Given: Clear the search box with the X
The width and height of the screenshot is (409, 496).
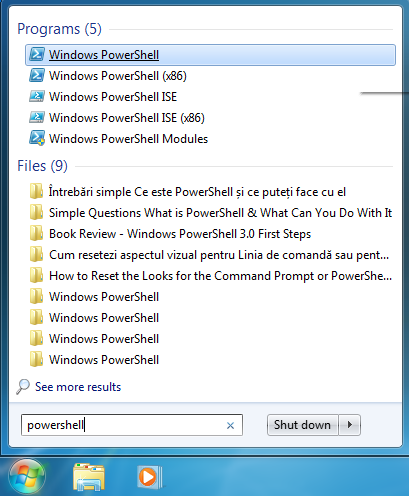Looking at the screenshot, I should click(230, 425).
